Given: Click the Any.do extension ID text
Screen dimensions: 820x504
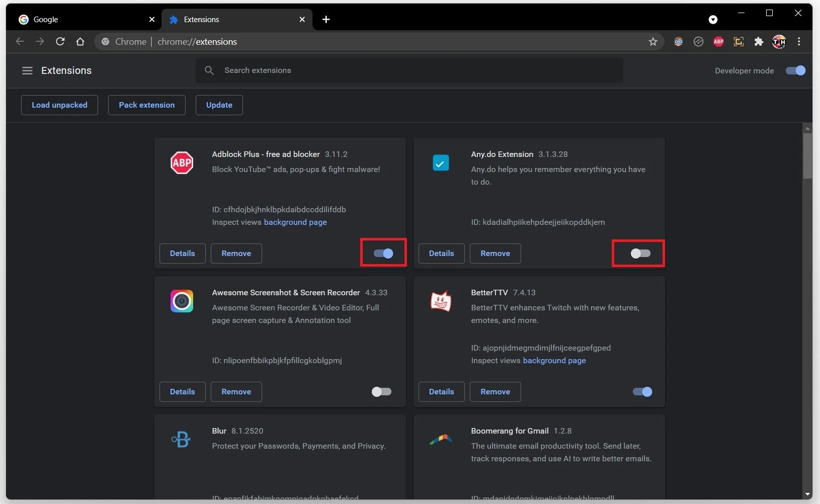Looking at the screenshot, I should (538, 222).
